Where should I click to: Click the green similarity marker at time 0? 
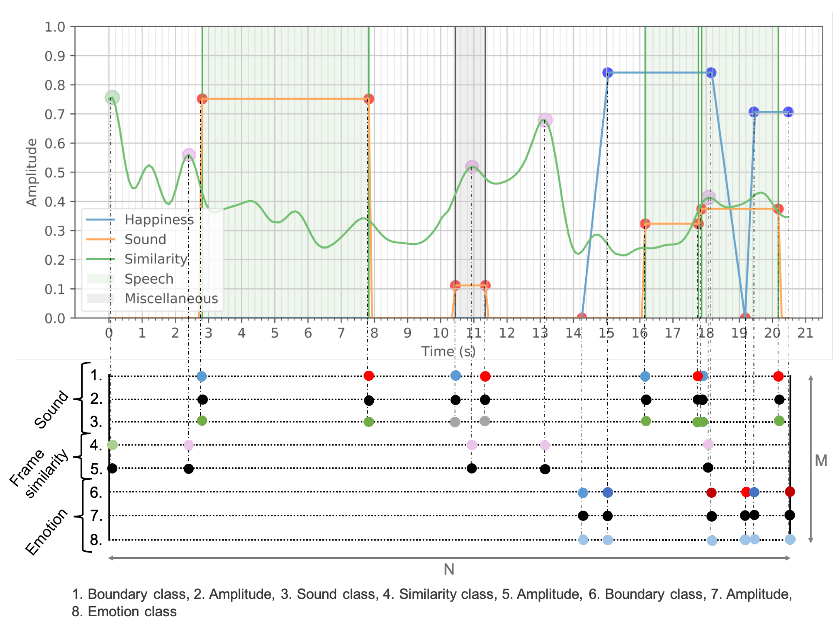[x=112, y=98]
